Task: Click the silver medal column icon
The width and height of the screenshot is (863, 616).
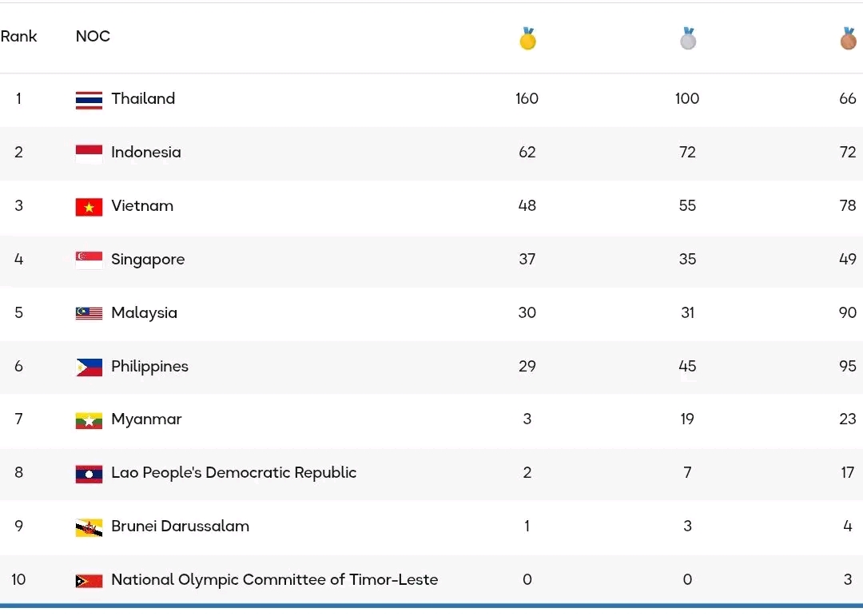Action: [687, 38]
